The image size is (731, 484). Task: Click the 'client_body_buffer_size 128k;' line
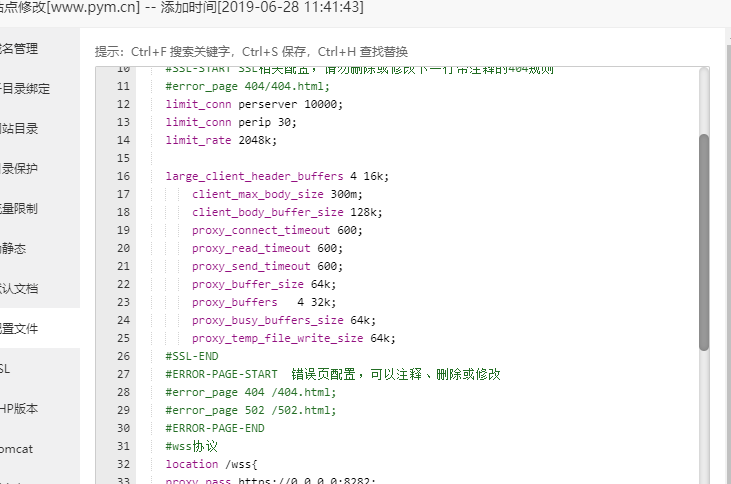287,212
